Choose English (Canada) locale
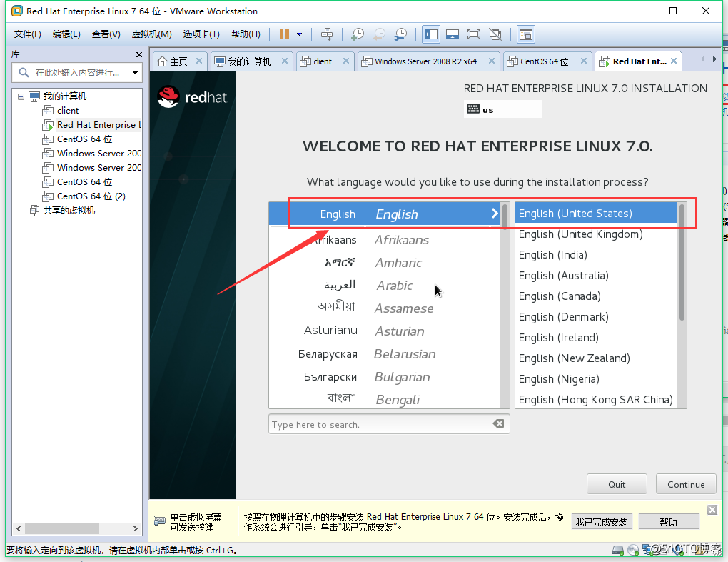 coord(596,296)
